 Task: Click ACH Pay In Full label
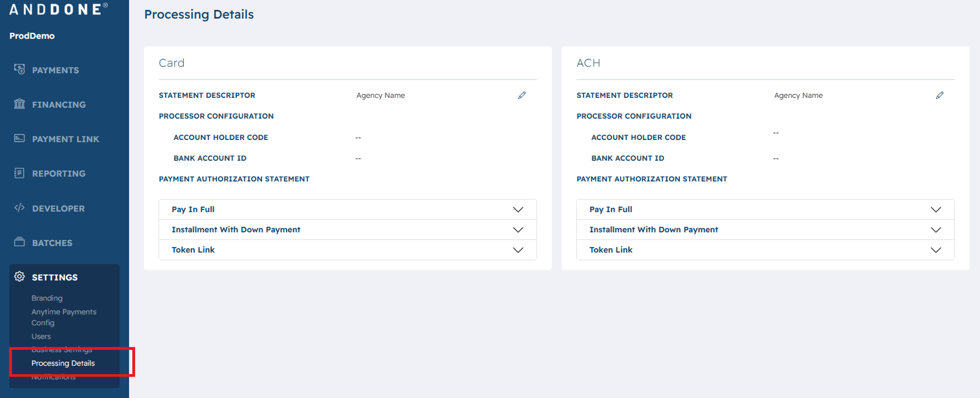pyautogui.click(x=611, y=210)
